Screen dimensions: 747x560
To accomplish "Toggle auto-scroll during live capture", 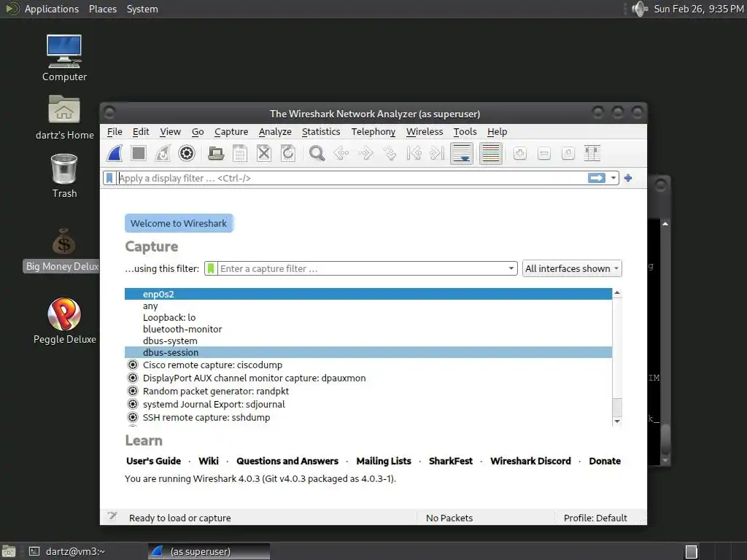I will 462,153.
